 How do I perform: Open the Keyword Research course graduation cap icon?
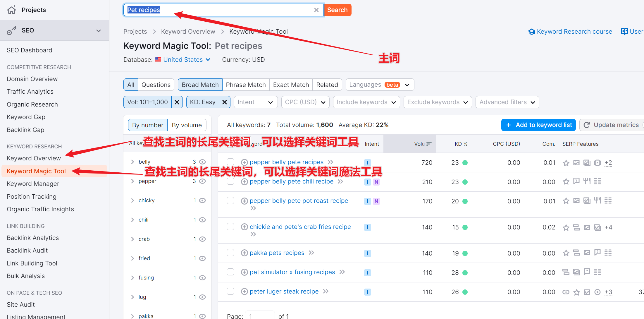click(531, 31)
